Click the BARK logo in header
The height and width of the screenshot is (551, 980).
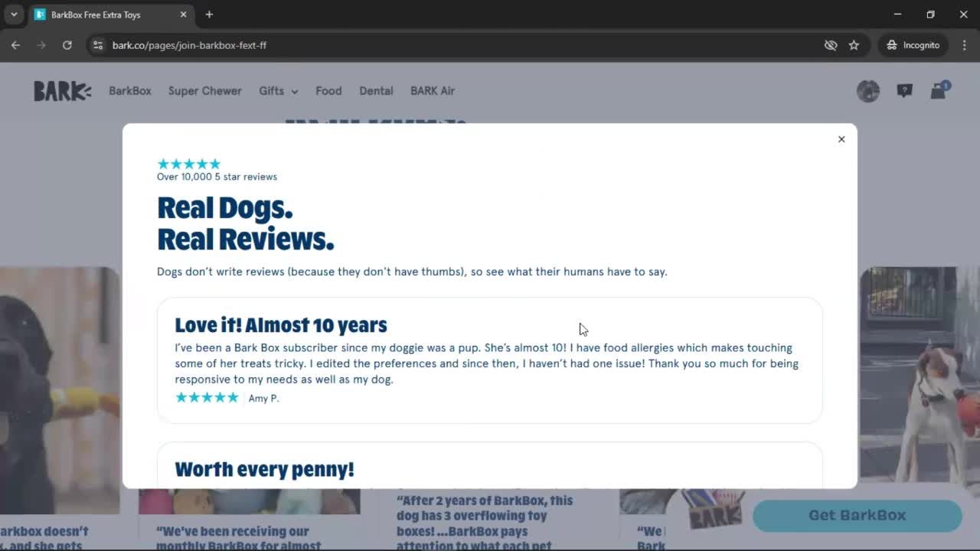[63, 91]
